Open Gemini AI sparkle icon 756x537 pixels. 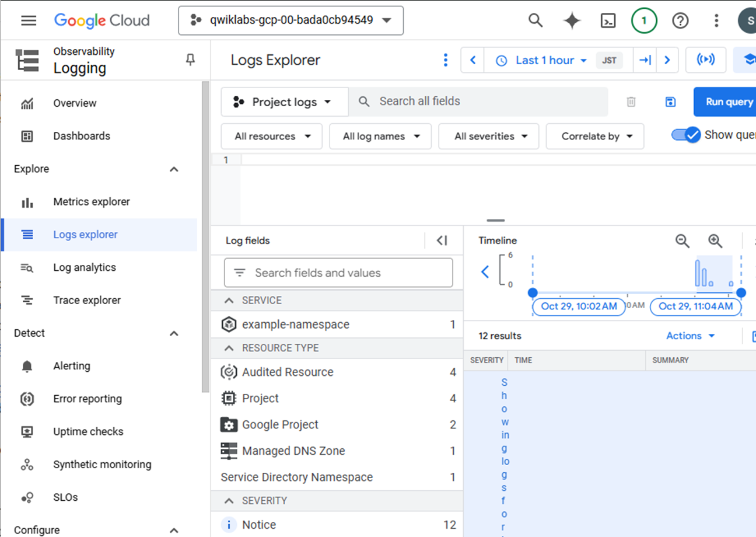pyautogui.click(x=572, y=21)
